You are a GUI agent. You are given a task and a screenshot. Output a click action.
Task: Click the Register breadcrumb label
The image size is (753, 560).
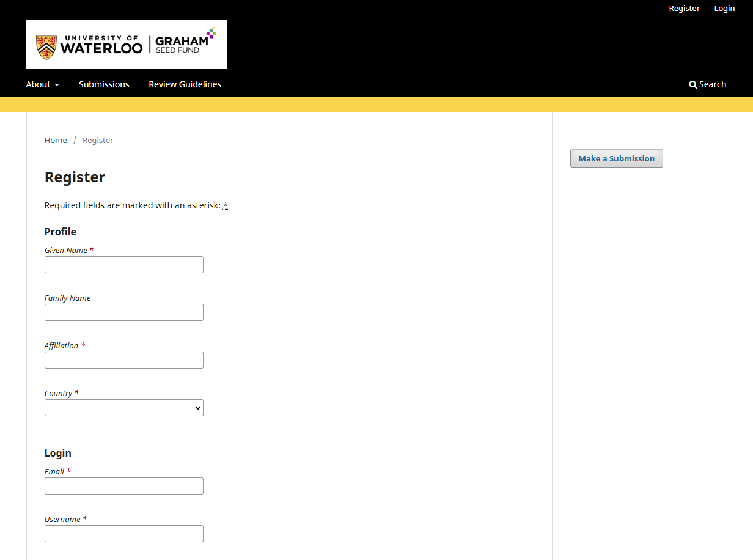(98, 140)
